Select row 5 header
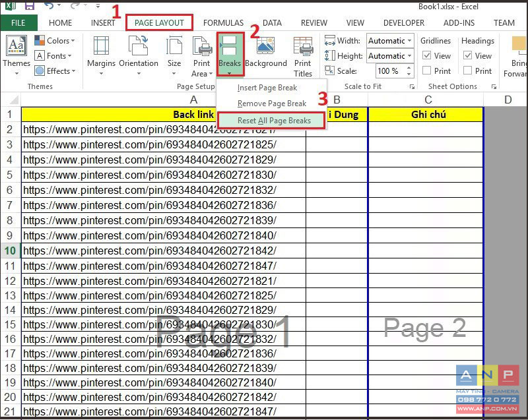Viewport: 528px width, 420px height. click(x=10, y=175)
